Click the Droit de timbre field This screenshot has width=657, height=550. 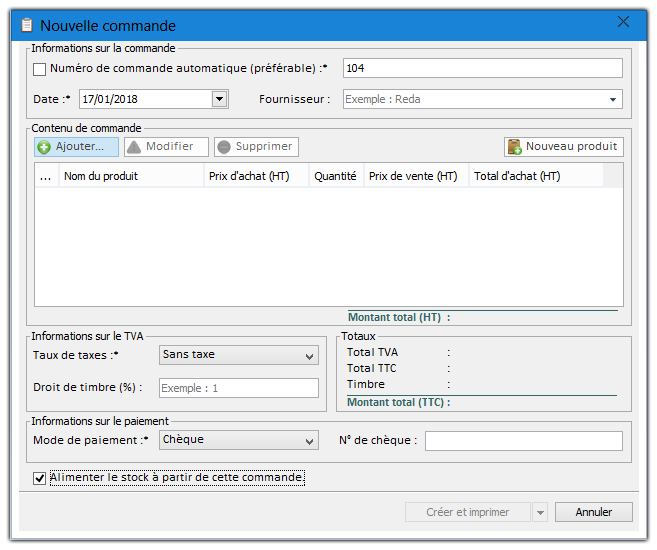point(239,388)
